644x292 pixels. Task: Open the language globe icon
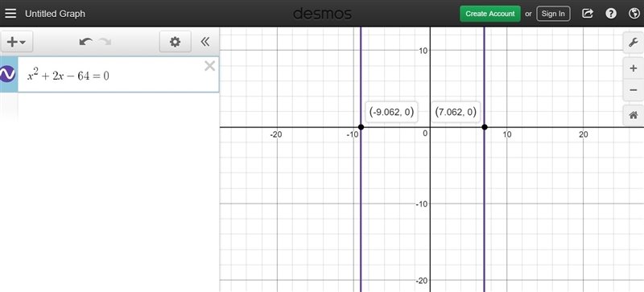(x=634, y=14)
